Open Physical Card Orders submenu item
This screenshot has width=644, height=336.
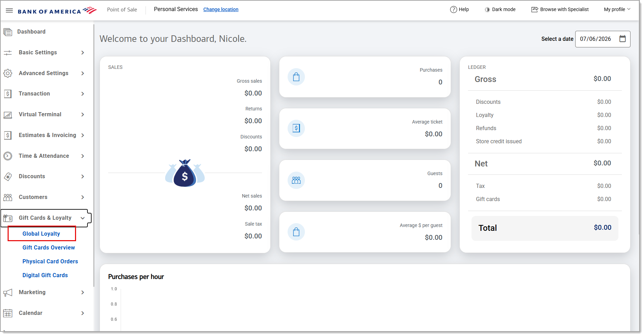pos(50,261)
